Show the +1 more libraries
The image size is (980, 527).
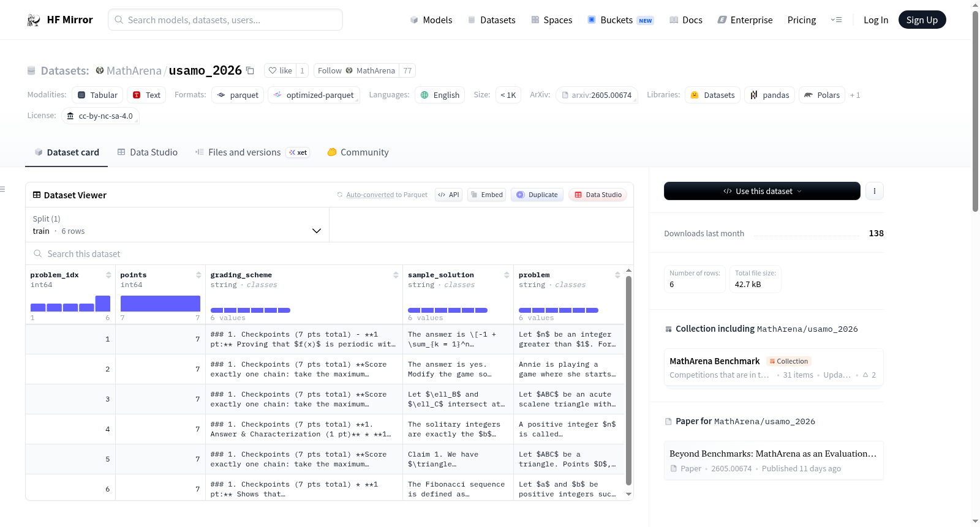[855, 95]
